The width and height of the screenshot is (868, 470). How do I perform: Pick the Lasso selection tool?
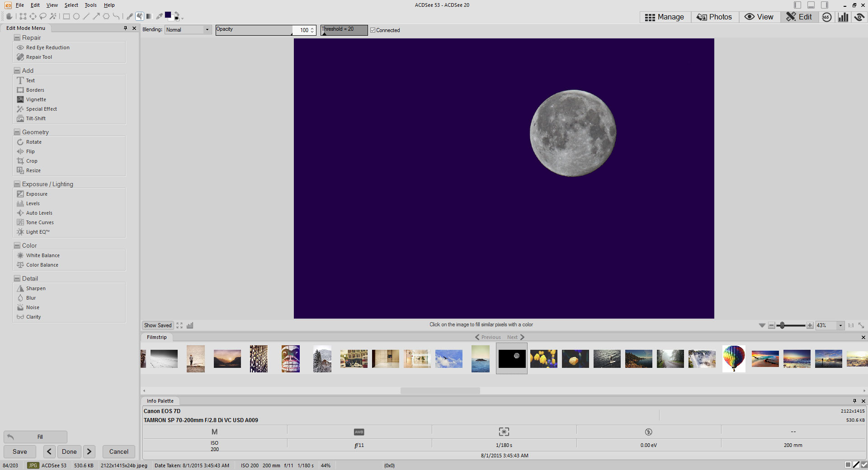click(43, 17)
